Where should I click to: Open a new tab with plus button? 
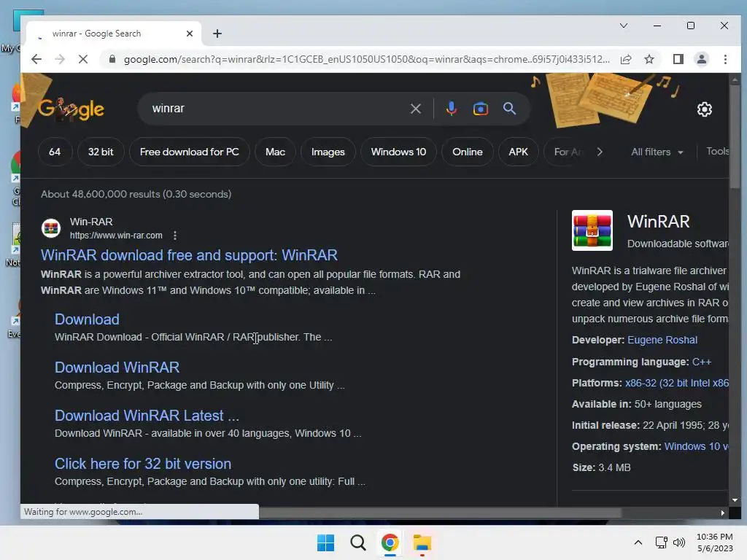217,34
